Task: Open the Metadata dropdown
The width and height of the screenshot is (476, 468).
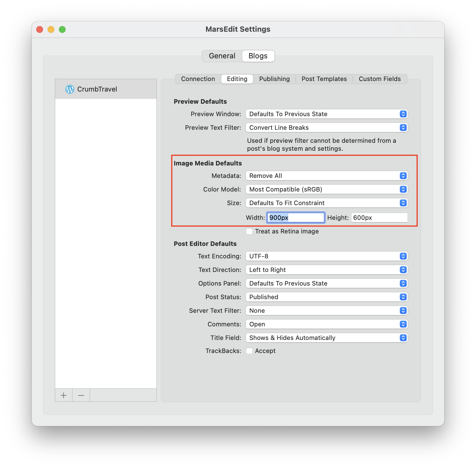Action: [327, 176]
